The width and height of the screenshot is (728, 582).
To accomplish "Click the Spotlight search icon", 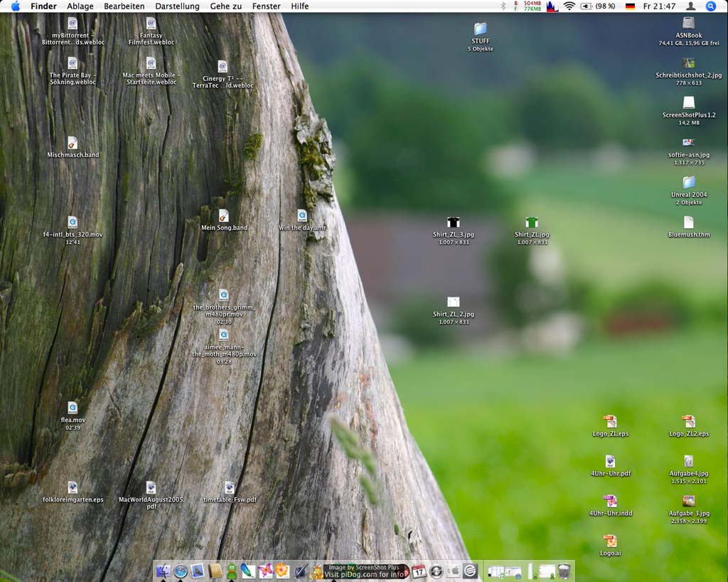I will (710, 6).
